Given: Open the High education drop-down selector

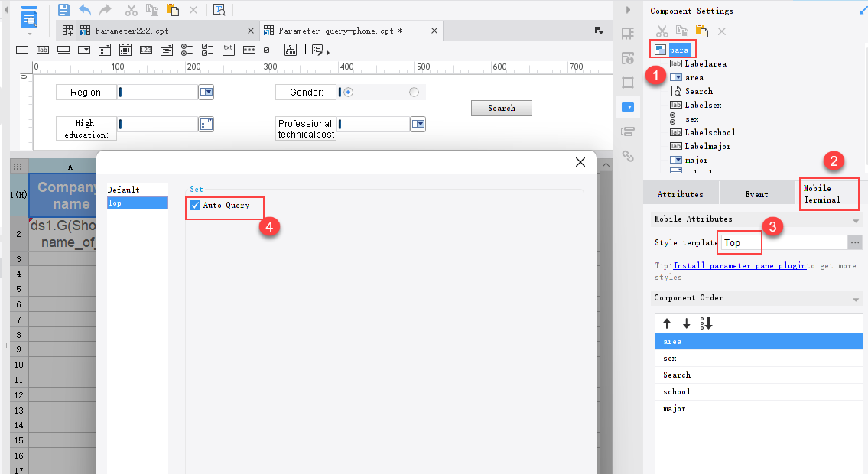Looking at the screenshot, I should [x=206, y=124].
